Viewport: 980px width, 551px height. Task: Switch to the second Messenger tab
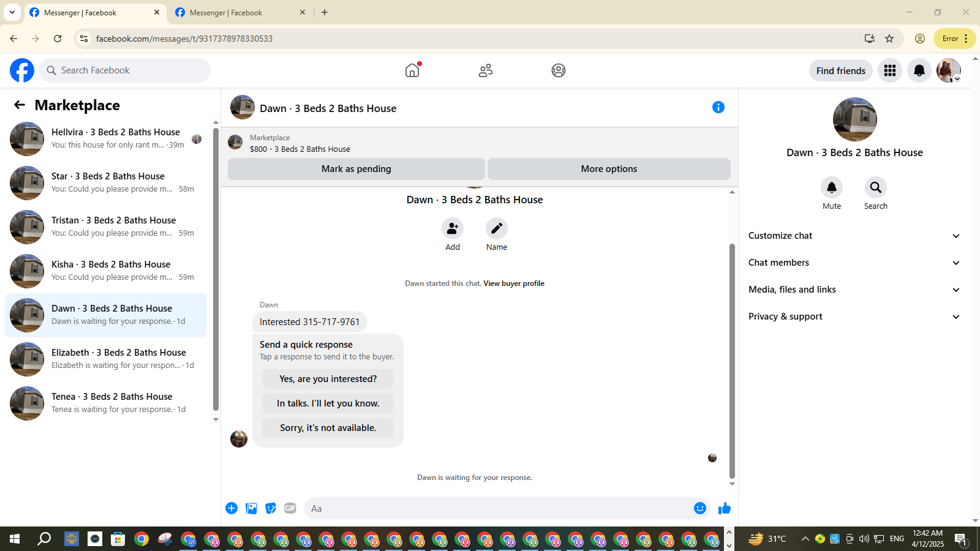[240, 12]
